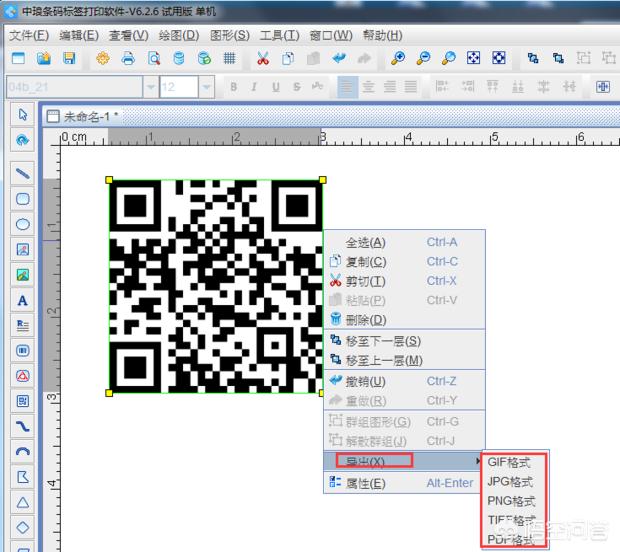Open the database settings cylinder icon
The width and height of the screenshot is (620, 552).
point(179,59)
